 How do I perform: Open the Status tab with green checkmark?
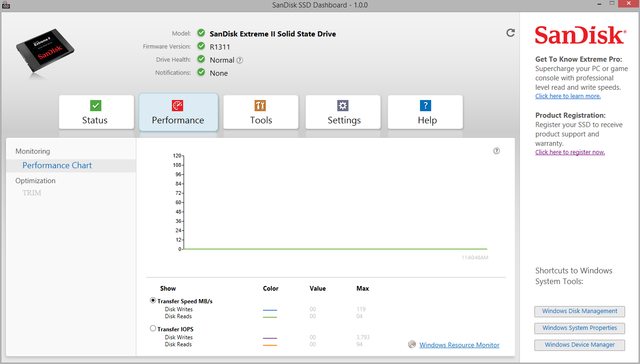pos(96,112)
